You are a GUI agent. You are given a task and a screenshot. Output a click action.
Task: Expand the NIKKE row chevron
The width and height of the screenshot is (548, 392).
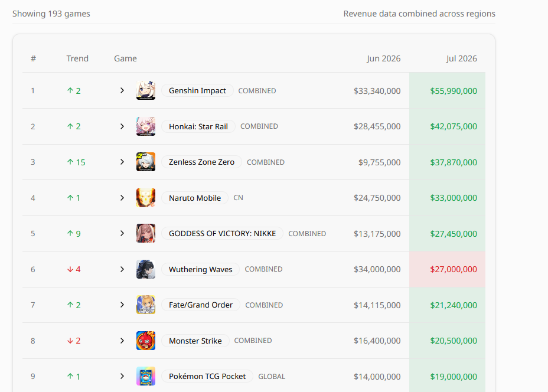(x=122, y=233)
